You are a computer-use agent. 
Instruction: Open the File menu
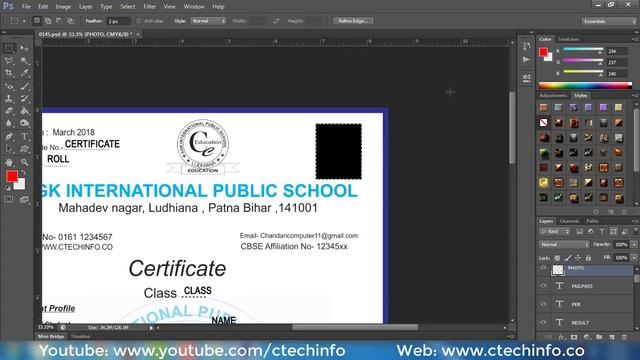(x=26, y=7)
